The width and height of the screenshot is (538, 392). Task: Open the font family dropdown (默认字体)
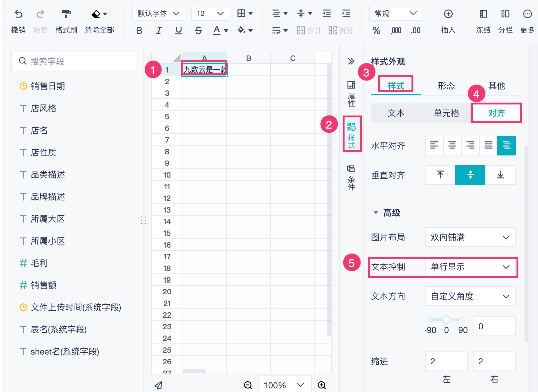(159, 13)
